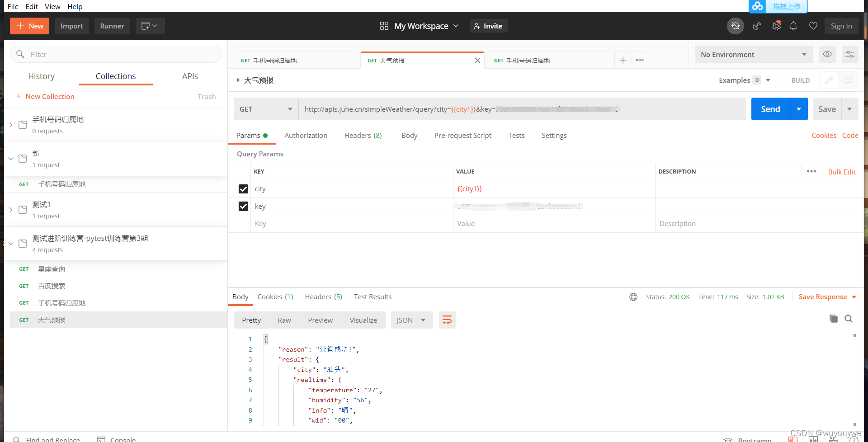Select the Visualize response view

pos(363,320)
